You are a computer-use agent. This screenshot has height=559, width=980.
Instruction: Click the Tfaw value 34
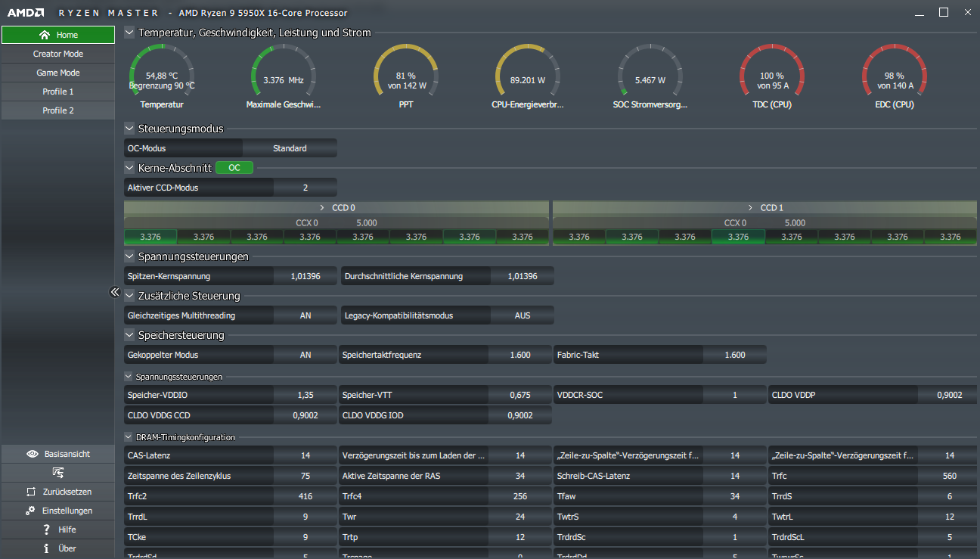pyautogui.click(x=735, y=496)
